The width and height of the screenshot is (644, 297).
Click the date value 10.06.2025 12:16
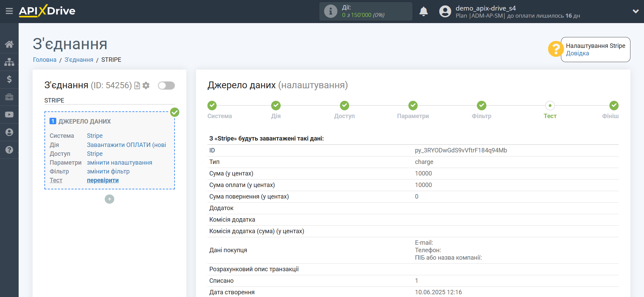(x=438, y=292)
